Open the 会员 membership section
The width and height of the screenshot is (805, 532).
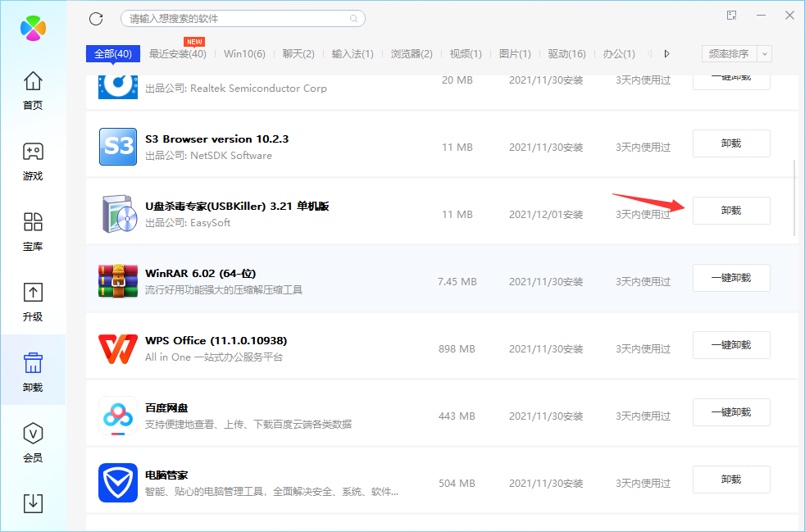point(33,443)
